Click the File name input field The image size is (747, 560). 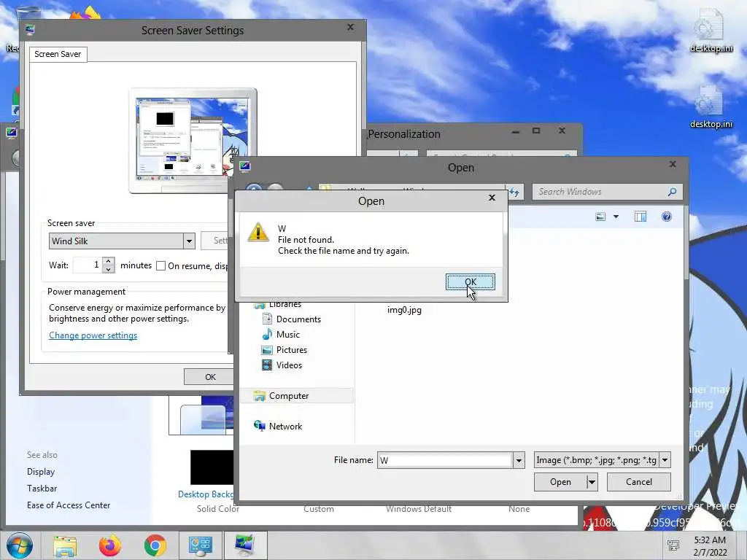coord(444,460)
